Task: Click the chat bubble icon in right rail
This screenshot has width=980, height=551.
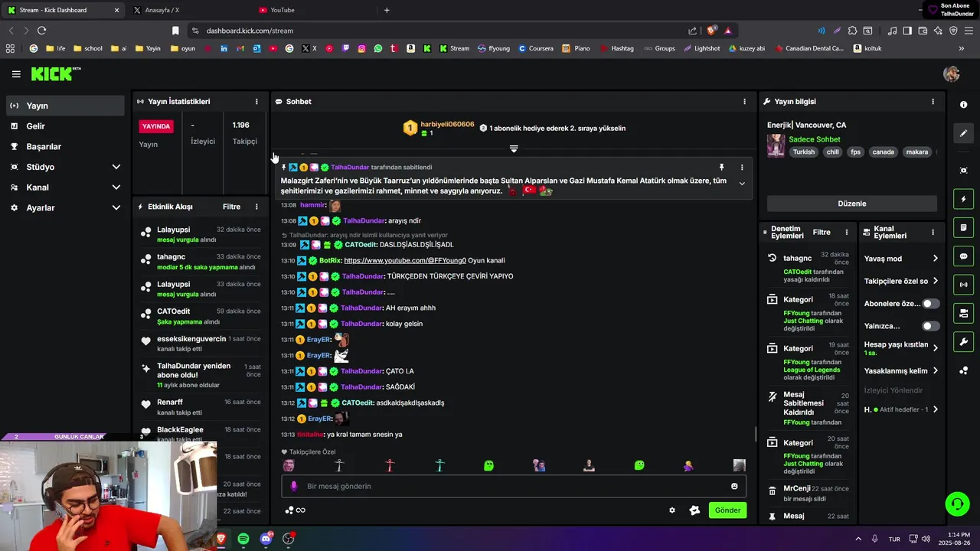Action: [963, 256]
